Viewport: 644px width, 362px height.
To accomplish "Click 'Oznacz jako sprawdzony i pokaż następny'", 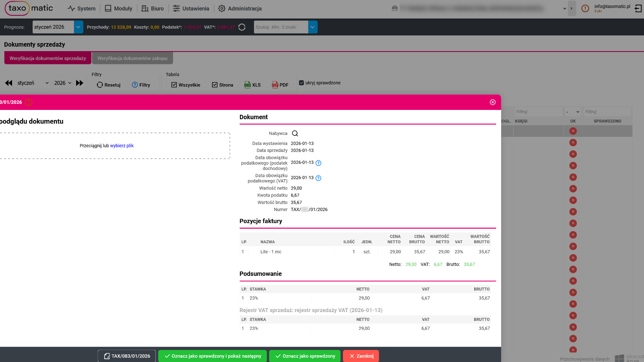I will pyautogui.click(x=213, y=356).
